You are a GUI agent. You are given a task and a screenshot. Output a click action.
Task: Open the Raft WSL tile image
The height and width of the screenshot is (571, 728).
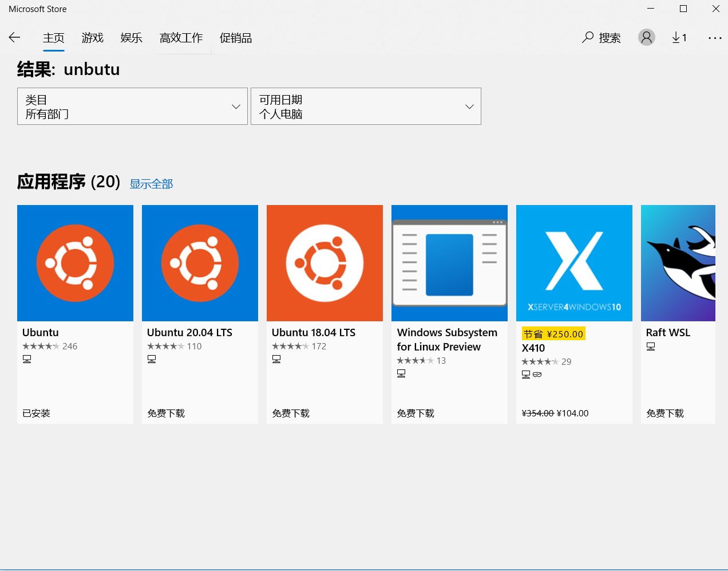tap(678, 263)
